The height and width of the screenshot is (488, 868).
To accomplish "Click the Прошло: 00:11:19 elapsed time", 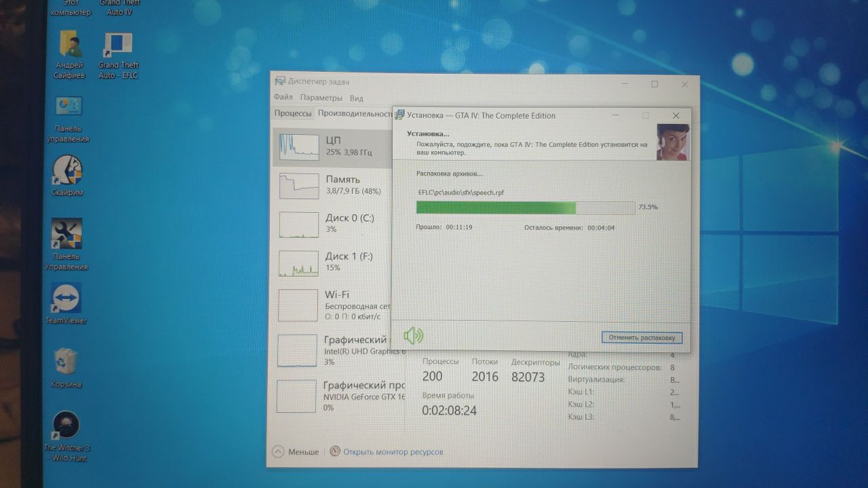I will (444, 227).
